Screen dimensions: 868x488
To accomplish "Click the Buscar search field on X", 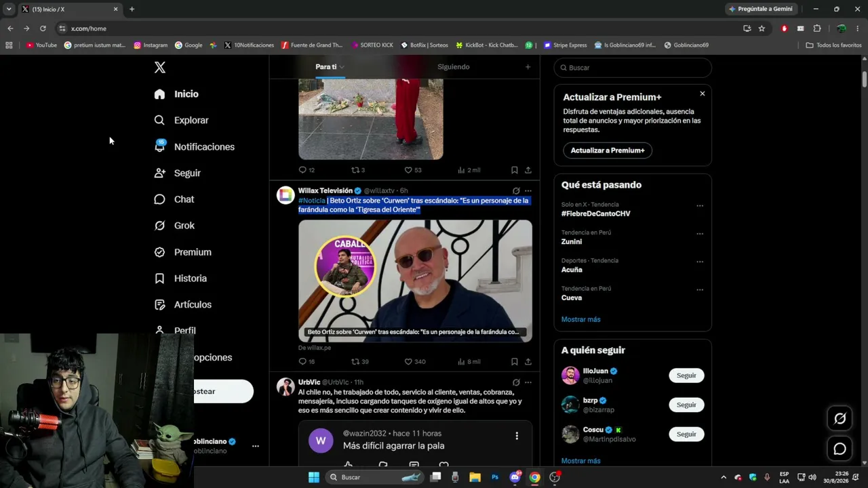I will pos(633,68).
